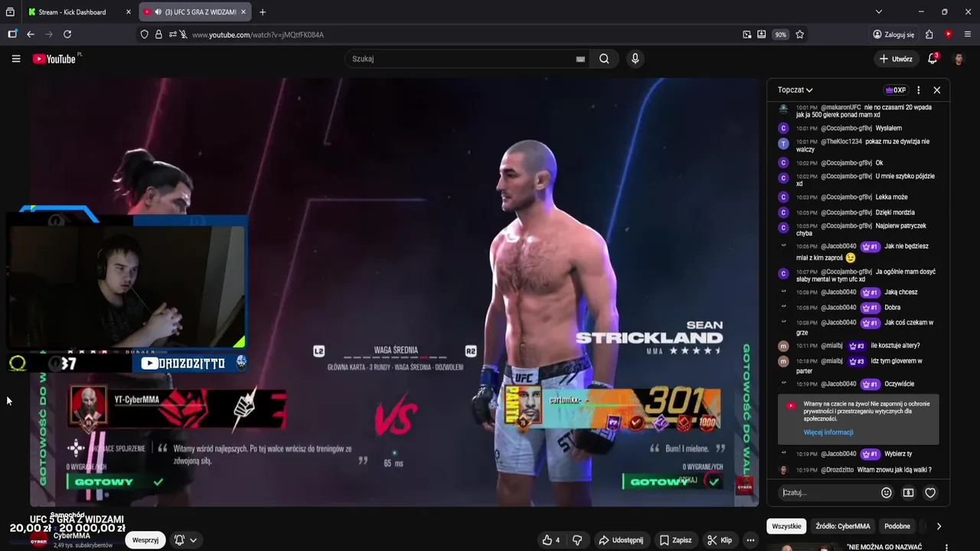
Task: Select the UFC 5 GRA Z WIDZAMI tab
Action: tap(194, 12)
